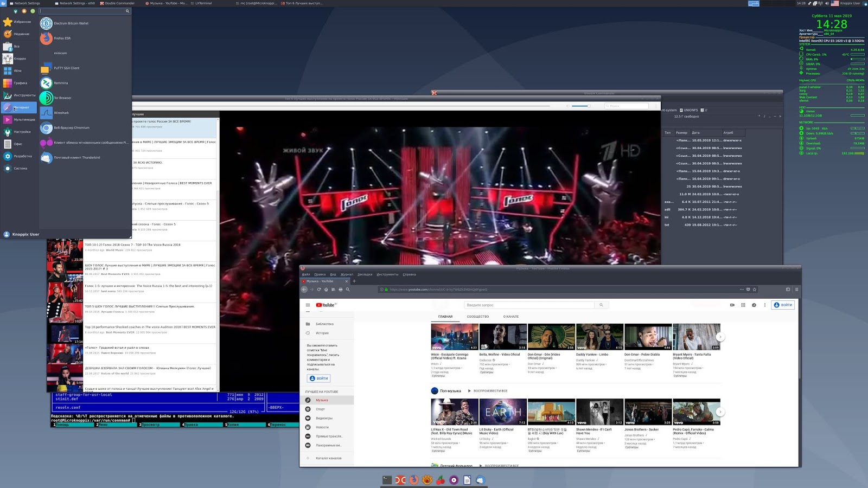Open the Графика graphics category
Screen dimensions: 868x488
pos(19,83)
